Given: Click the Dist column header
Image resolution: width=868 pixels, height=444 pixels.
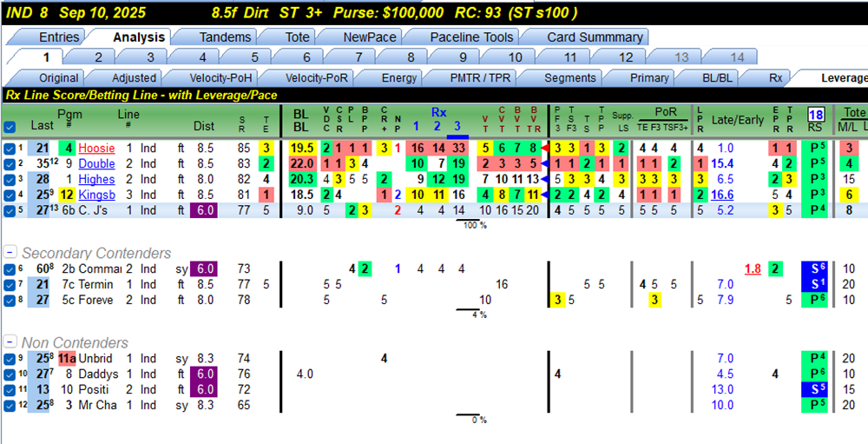Looking at the screenshot, I should [x=204, y=126].
